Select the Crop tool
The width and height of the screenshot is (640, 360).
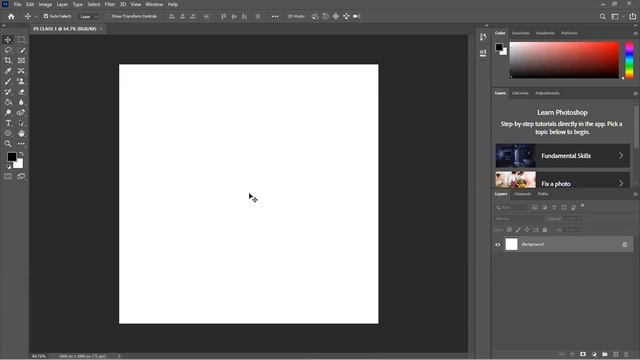[x=8, y=60]
